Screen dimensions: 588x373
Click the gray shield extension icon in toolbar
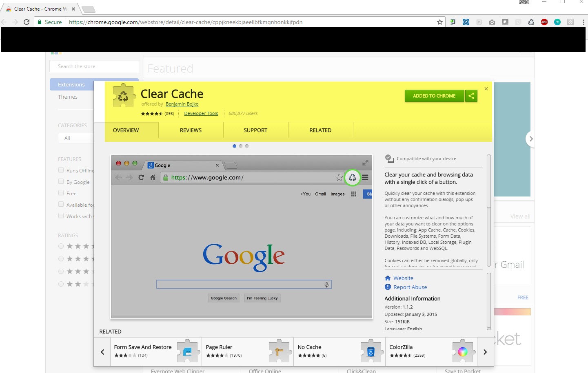[518, 22]
